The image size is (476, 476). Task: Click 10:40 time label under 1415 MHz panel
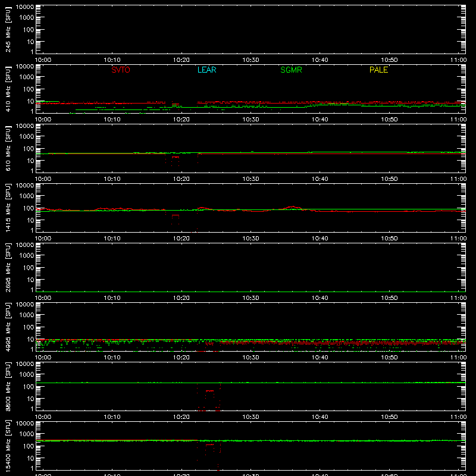coord(320,239)
